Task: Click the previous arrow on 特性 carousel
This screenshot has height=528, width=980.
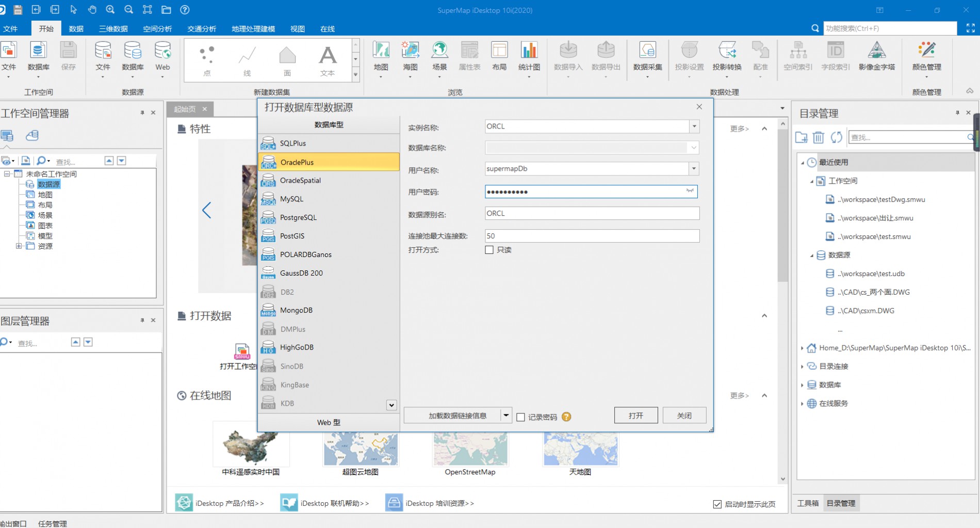Action: click(207, 210)
